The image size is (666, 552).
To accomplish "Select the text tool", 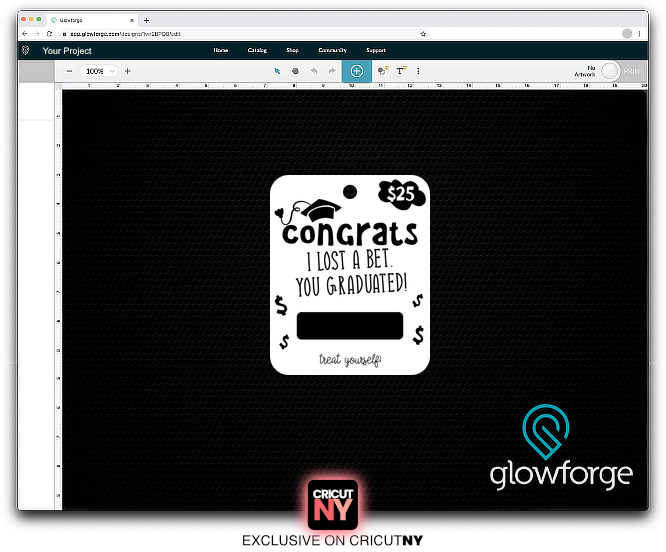I will pyautogui.click(x=401, y=71).
